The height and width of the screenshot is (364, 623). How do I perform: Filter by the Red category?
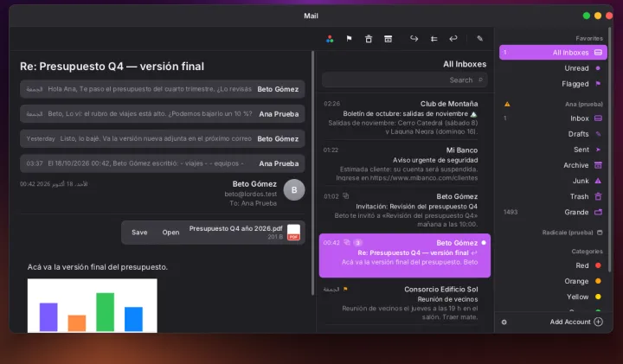point(553,265)
